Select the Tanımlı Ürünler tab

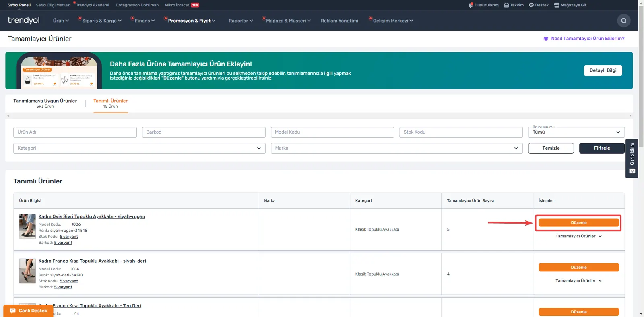pyautogui.click(x=111, y=103)
